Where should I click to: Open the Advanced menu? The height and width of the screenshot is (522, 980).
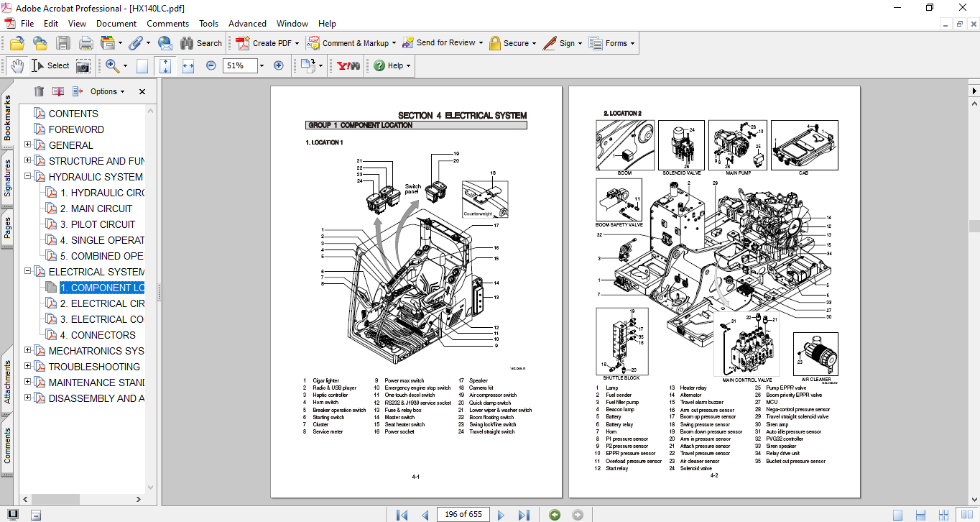246,24
